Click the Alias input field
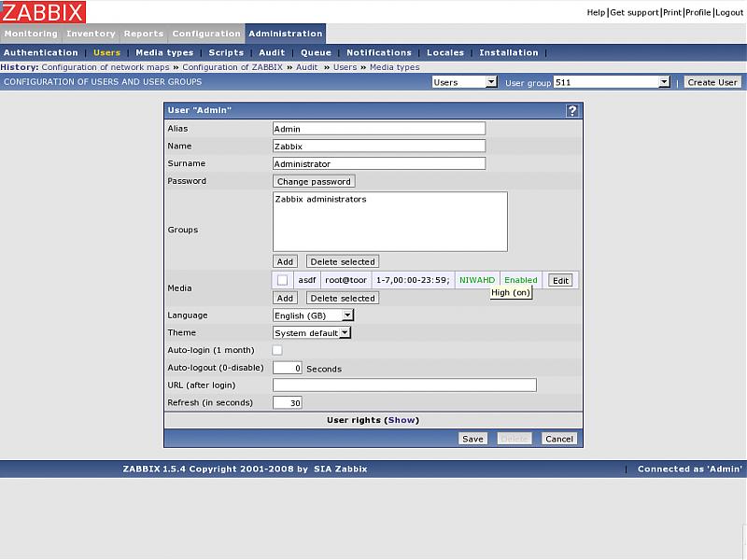 click(x=379, y=129)
